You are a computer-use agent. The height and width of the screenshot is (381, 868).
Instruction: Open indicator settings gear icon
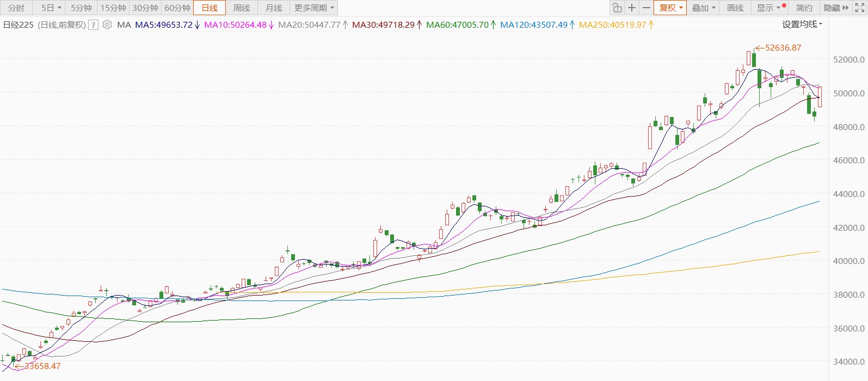(x=107, y=24)
